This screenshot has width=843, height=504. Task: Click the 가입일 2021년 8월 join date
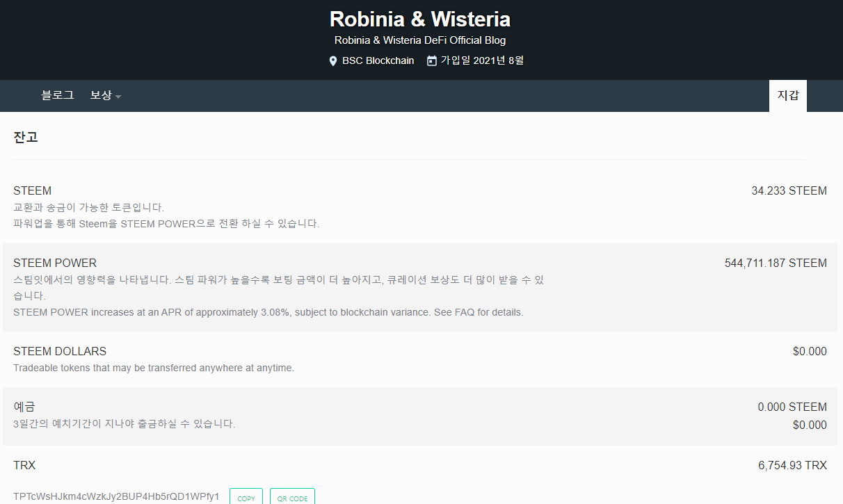[x=482, y=60]
